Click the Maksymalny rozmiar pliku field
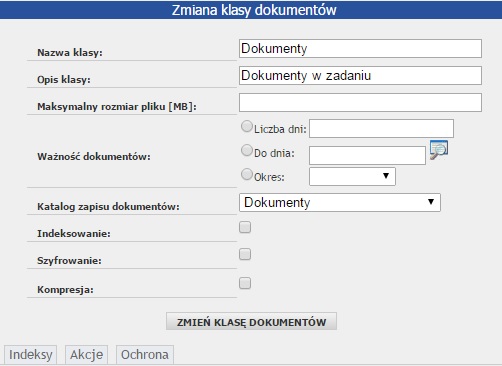 360,103
